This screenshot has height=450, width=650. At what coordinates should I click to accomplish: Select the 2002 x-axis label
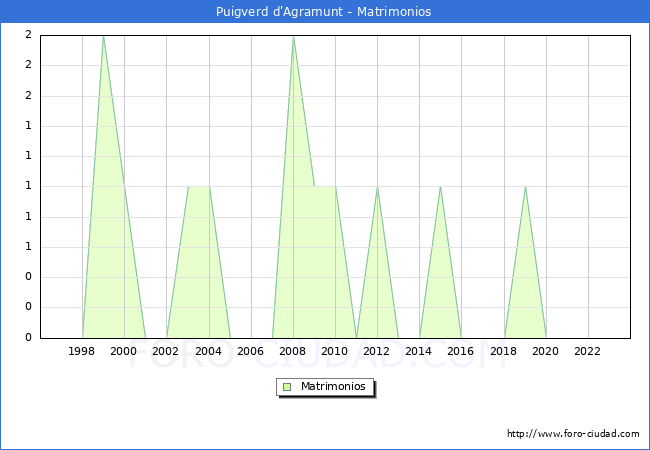[x=166, y=351]
